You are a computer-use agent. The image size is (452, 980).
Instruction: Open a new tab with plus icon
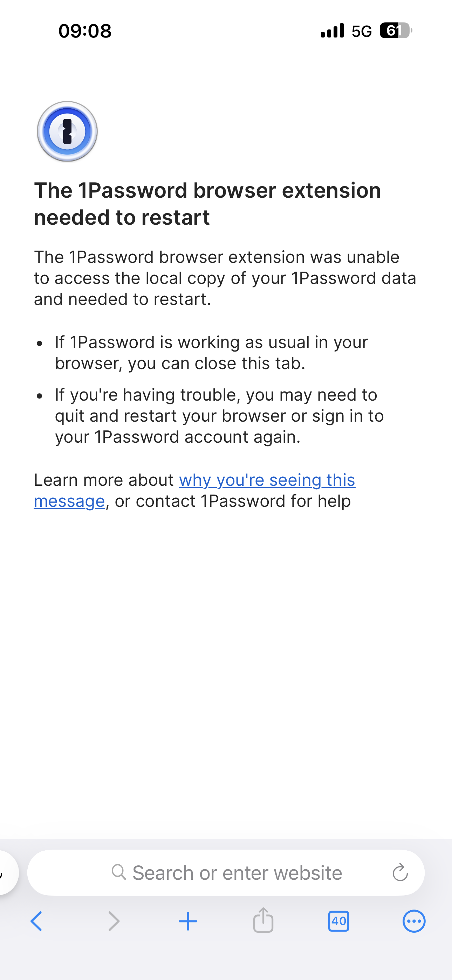tap(188, 921)
